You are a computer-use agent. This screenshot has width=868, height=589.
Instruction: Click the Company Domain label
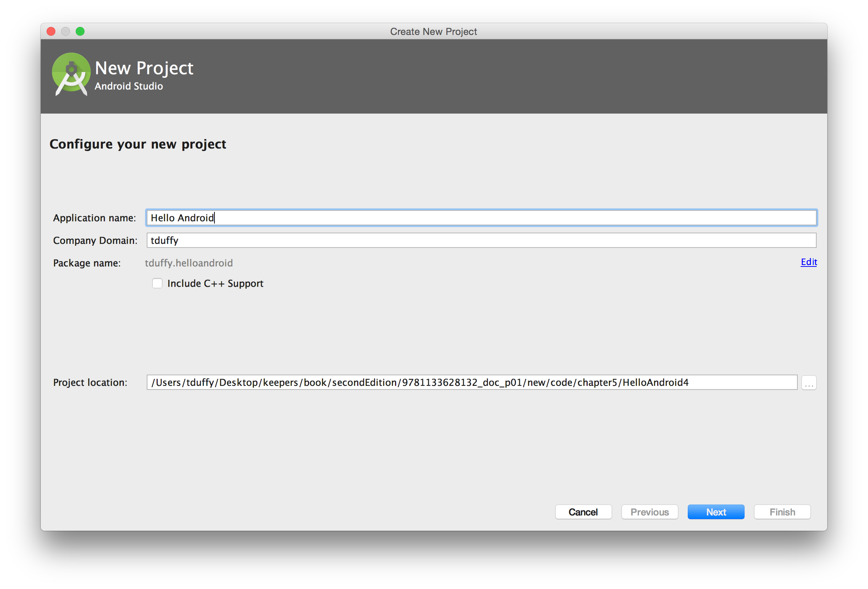point(95,241)
